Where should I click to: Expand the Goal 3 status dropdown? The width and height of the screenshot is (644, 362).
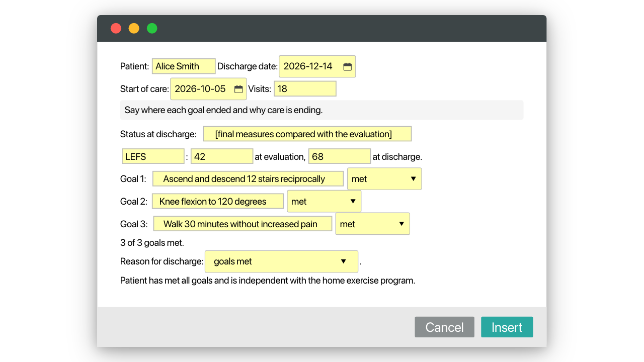tap(373, 224)
